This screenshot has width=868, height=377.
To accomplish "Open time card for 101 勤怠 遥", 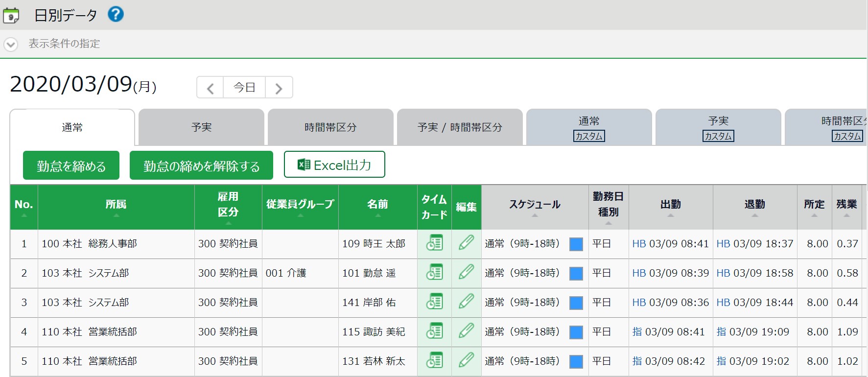I will pyautogui.click(x=434, y=273).
